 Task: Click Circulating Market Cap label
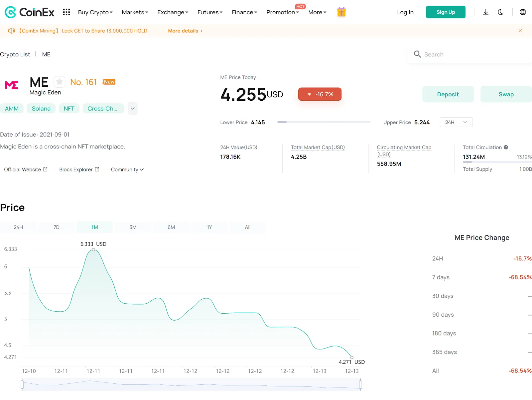(x=404, y=151)
